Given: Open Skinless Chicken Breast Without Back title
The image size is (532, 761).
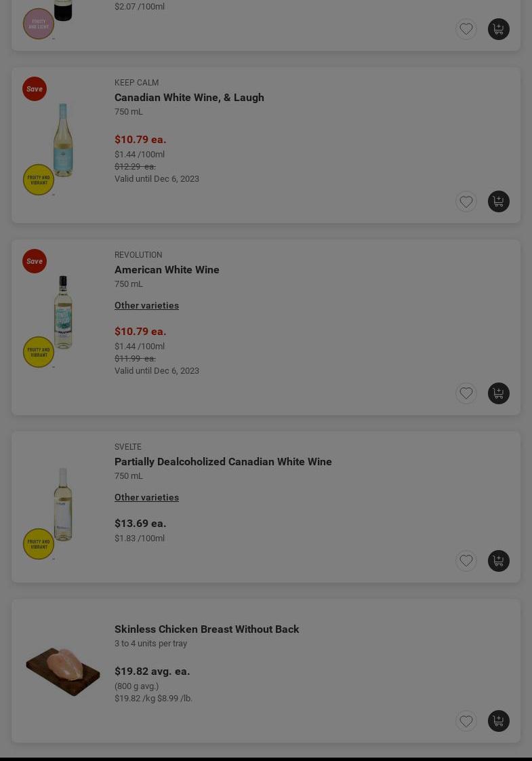Looking at the screenshot, I should [207, 629].
